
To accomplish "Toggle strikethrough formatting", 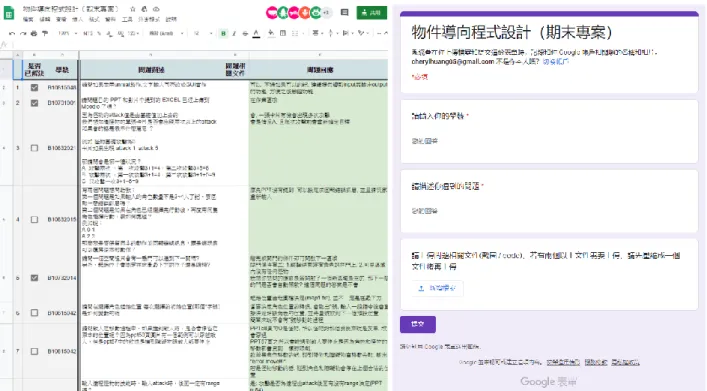I will click(x=245, y=33).
